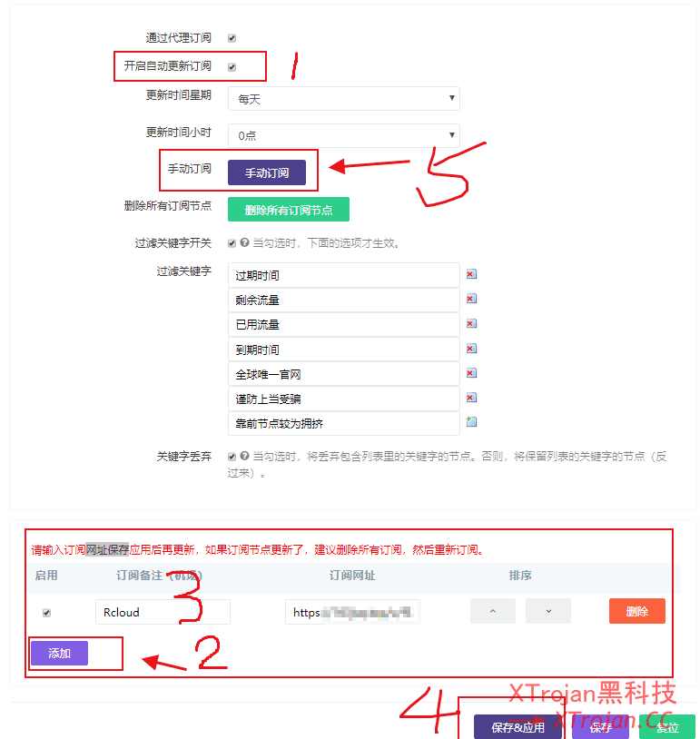Disable the 开启自动更新订阅 checkbox
The height and width of the screenshot is (739, 700).
232,67
